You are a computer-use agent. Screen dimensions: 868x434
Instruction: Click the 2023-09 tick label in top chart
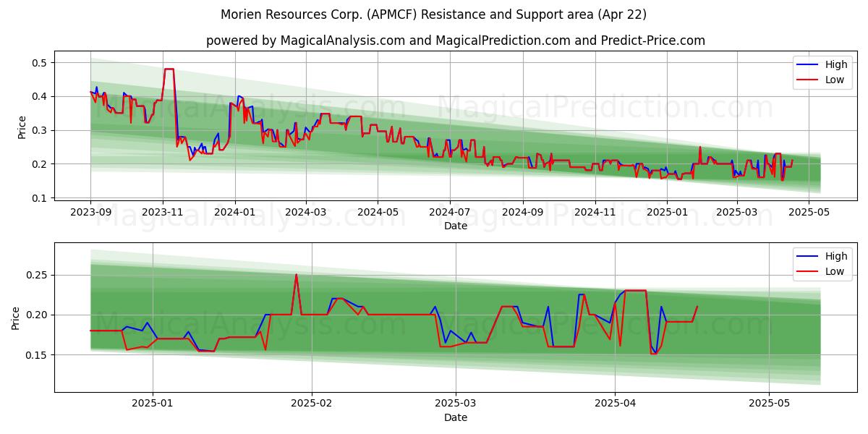90,213
